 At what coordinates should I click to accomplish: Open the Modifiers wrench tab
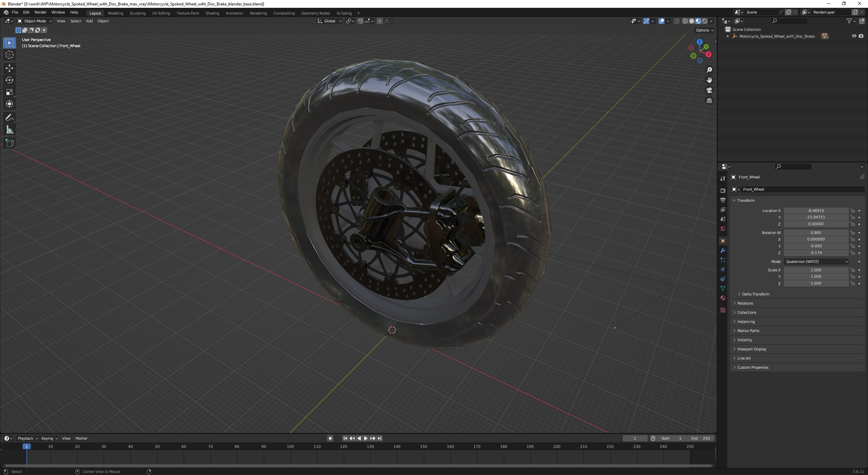click(723, 250)
